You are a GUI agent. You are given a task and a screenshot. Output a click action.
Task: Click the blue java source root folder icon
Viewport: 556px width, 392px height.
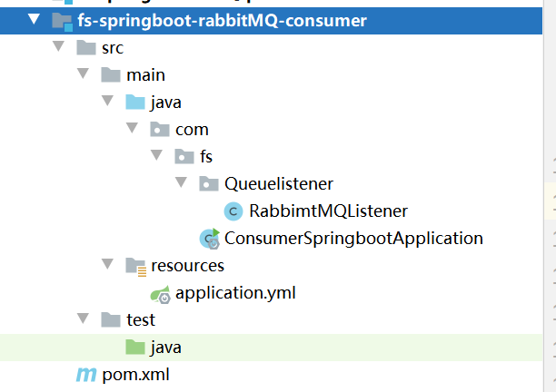(135, 103)
